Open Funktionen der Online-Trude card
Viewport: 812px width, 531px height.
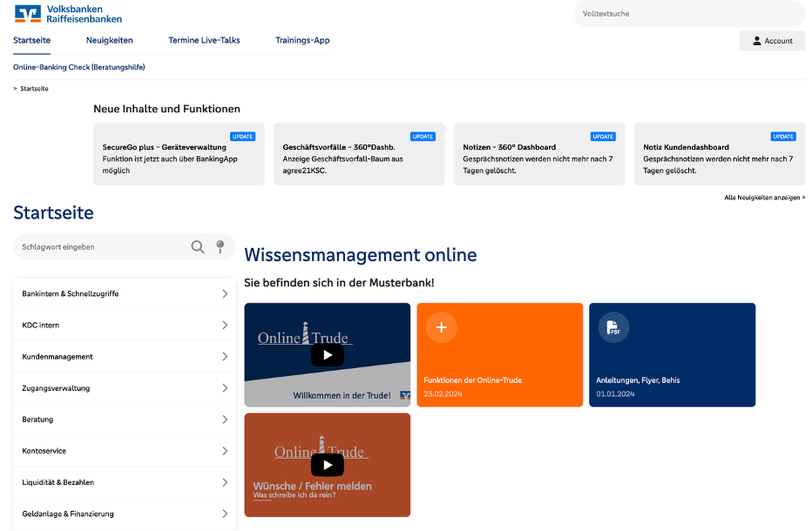(500, 355)
